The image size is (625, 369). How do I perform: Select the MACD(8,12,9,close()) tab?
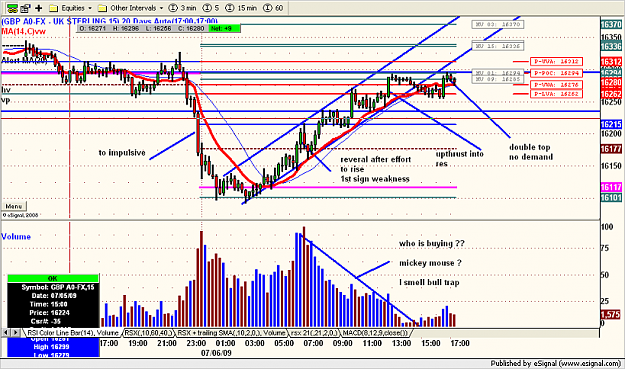point(375,333)
